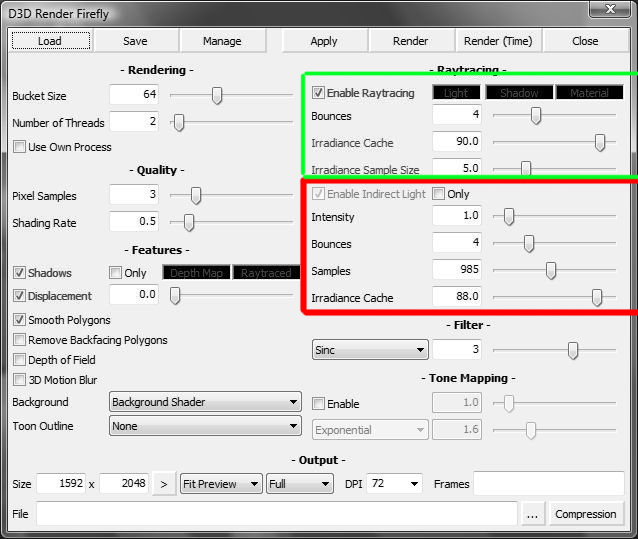
Task: Click the File path input field
Action: 277,513
